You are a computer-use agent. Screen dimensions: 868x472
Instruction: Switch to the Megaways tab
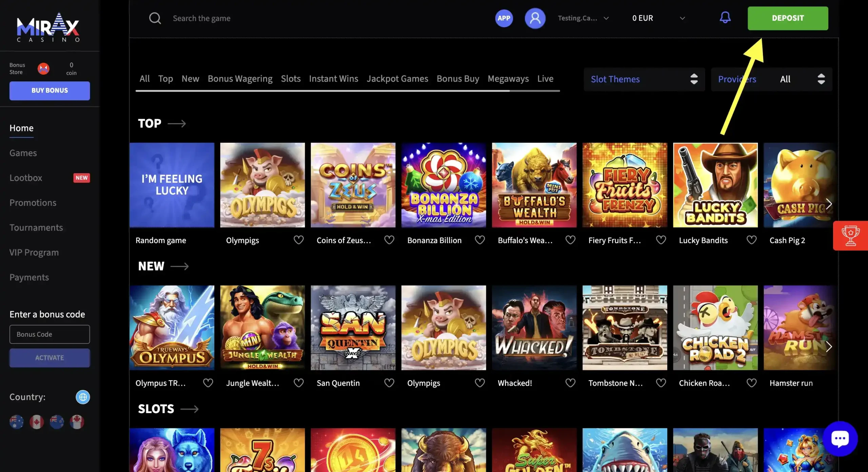(508, 79)
